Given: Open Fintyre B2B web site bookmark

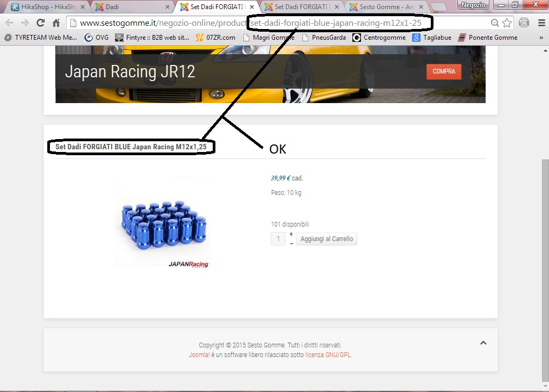Looking at the screenshot, I should (x=153, y=38).
